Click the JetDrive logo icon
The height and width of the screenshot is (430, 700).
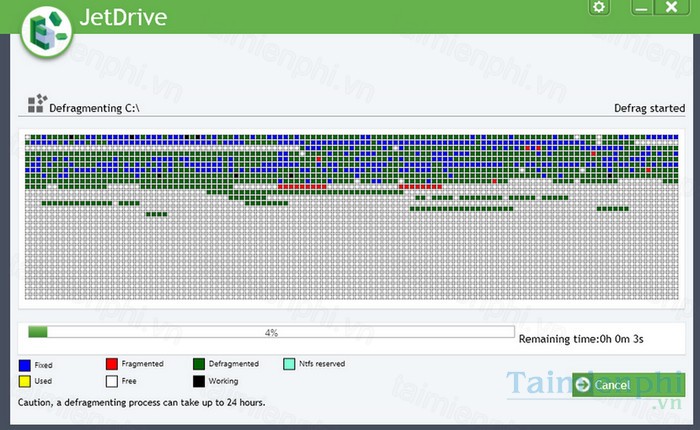[46, 32]
